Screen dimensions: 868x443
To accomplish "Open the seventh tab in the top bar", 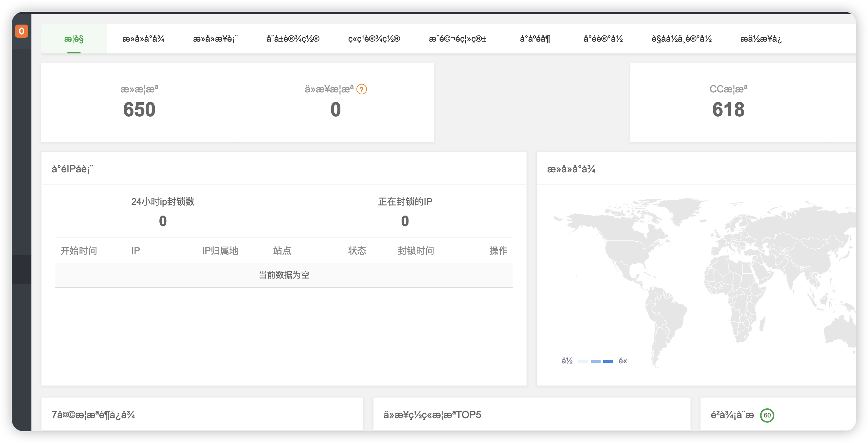I will pyautogui.click(x=535, y=39).
